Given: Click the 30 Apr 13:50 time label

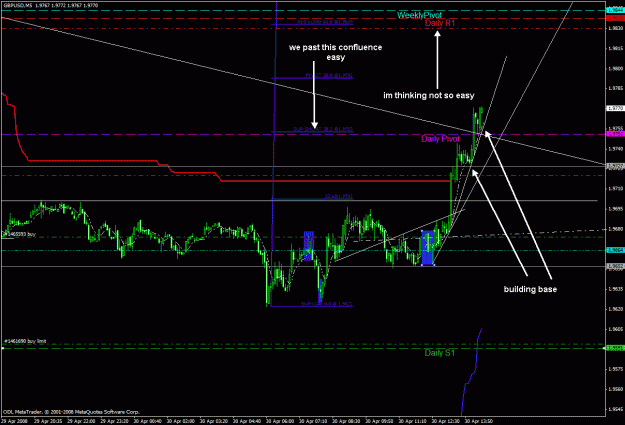Looking at the screenshot, I should [x=479, y=421].
